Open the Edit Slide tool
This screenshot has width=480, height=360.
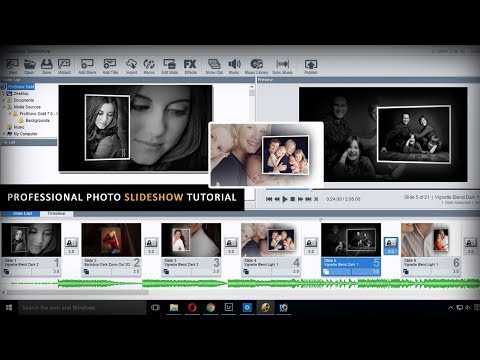click(x=170, y=66)
